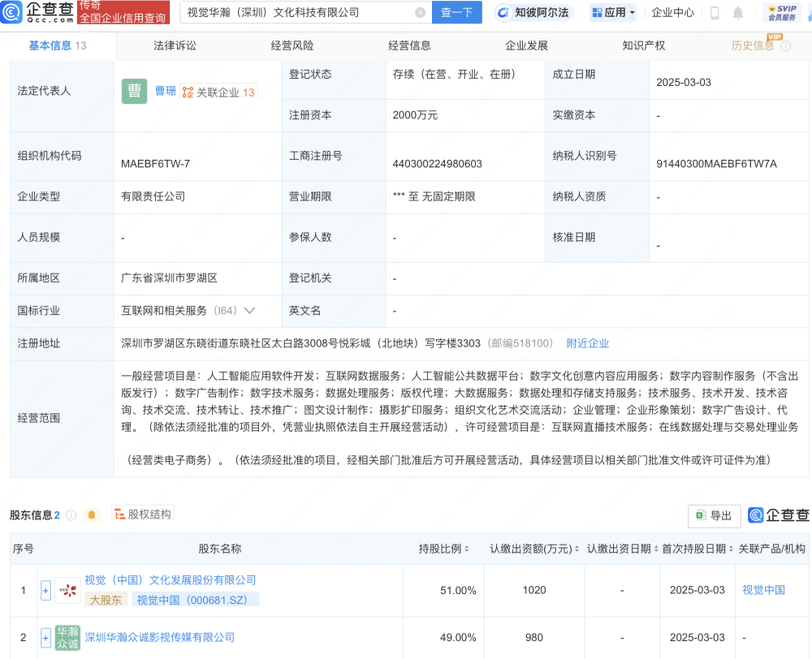
Task: Switch to 经营信息 tab
Action: coord(409,45)
